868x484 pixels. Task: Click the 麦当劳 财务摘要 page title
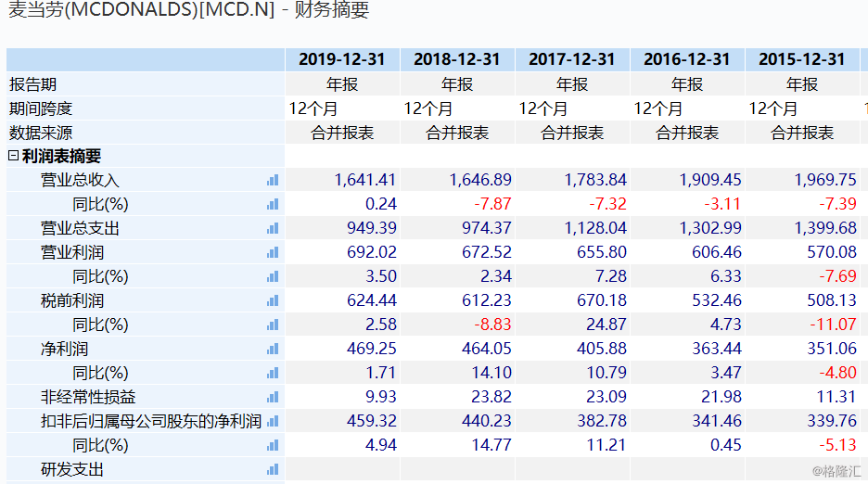189,9
